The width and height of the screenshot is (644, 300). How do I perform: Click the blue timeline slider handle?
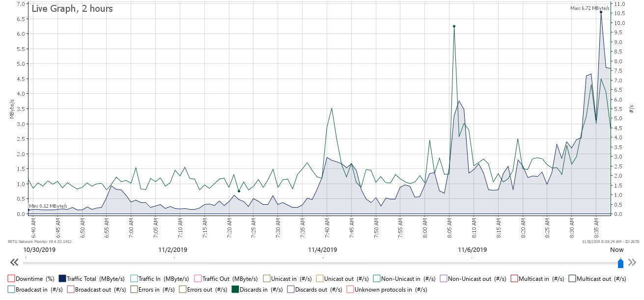(x=620, y=263)
